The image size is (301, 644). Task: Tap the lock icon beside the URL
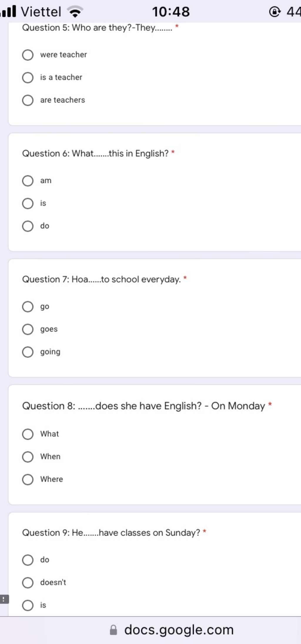click(x=113, y=630)
